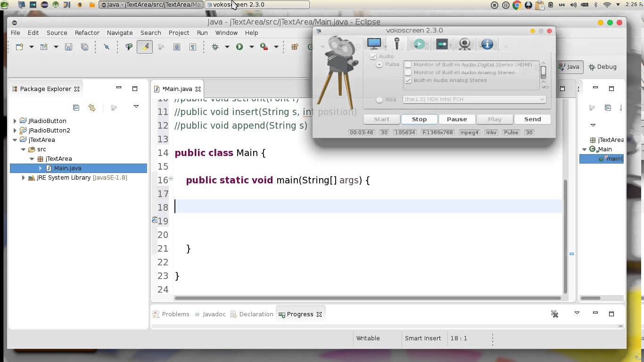
Task: Close the *Main.java editor tab
Action: [198, 89]
